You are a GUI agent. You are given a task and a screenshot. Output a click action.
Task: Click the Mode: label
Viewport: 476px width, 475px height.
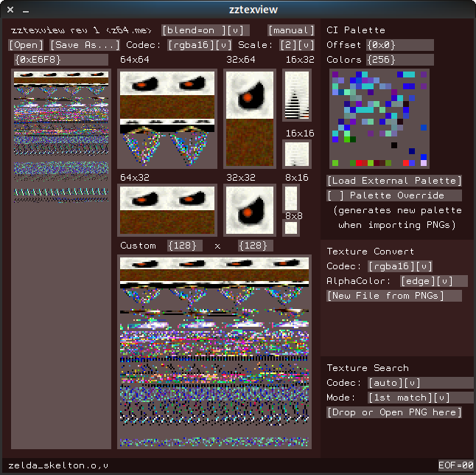coord(341,398)
